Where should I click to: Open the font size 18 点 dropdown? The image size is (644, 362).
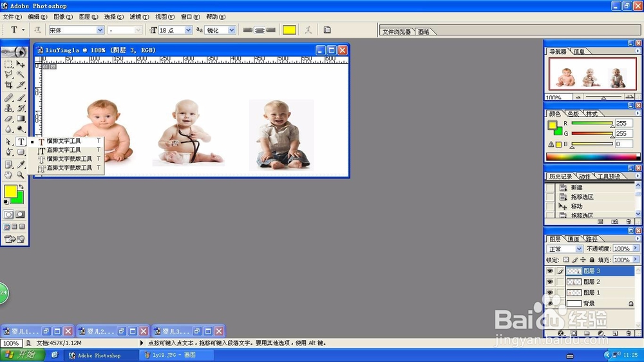tap(188, 30)
